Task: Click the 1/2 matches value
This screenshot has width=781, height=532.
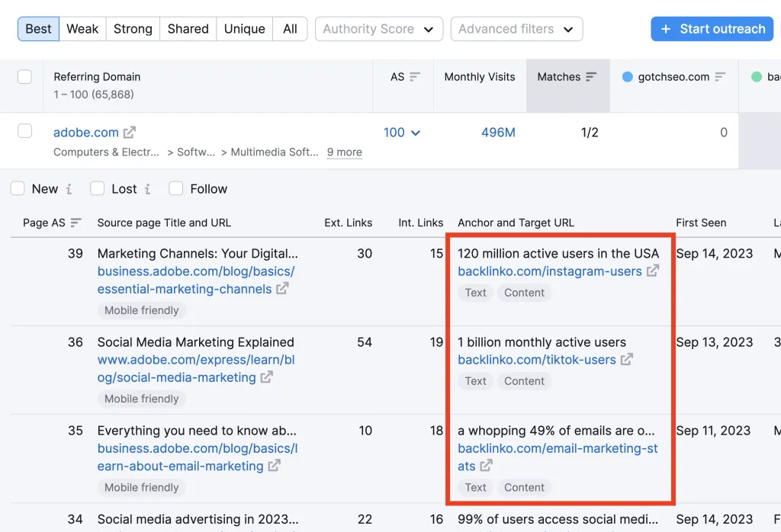Action: click(x=590, y=133)
